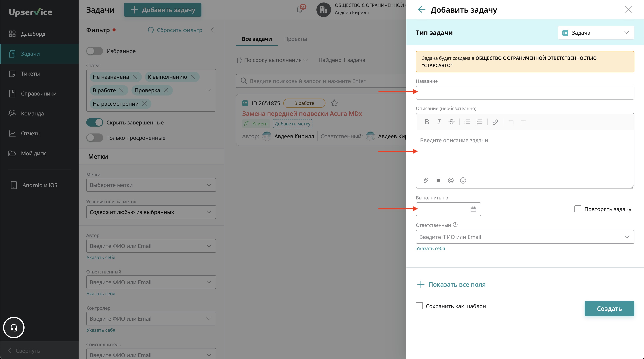The image size is (644, 359).
Task: Open the calendar date picker icon
Action: pos(473,209)
